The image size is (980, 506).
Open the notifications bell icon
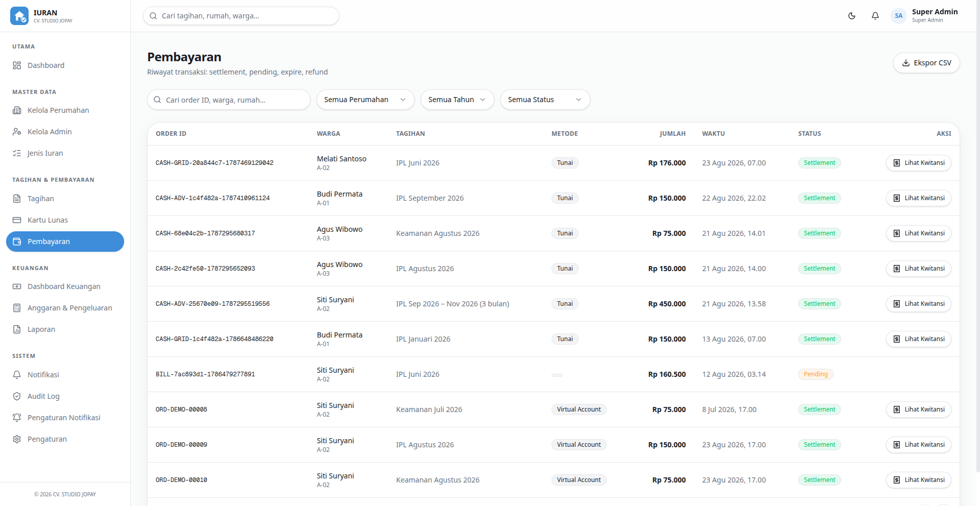pos(875,16)
